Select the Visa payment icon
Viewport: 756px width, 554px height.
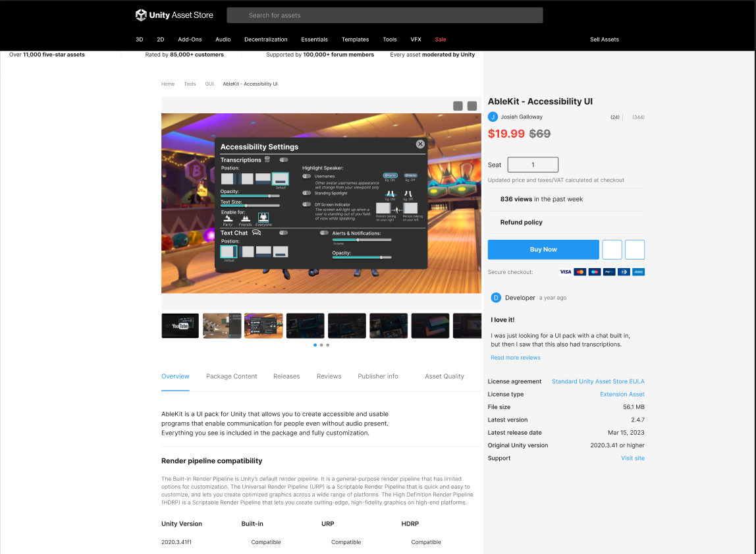click(565, 271)
